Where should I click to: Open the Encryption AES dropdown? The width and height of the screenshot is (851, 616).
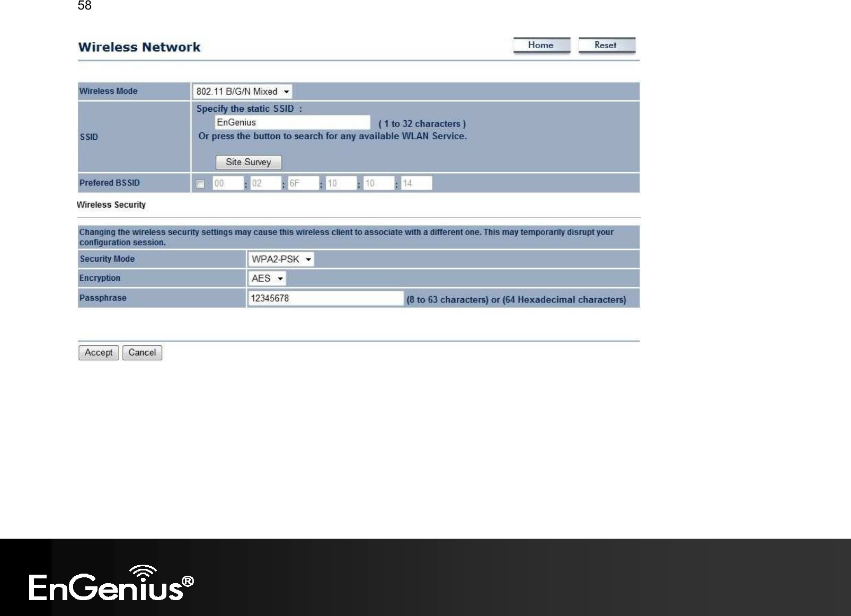tap(267, 278)
